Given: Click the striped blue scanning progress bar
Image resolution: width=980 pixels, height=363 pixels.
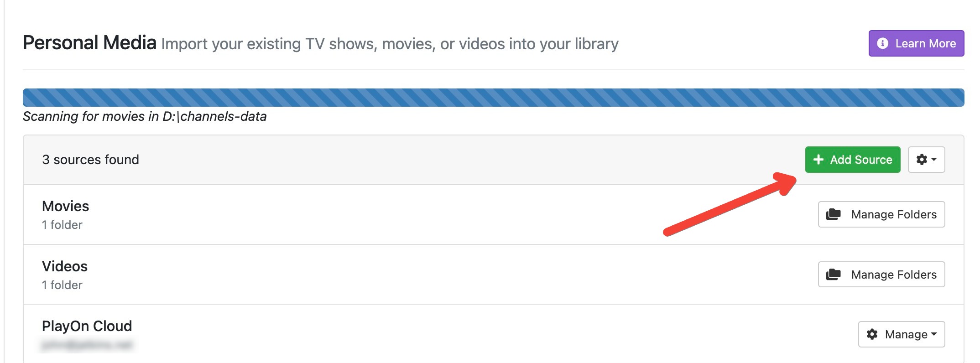Looking at the screenshot, I should [x=493, y=98].
